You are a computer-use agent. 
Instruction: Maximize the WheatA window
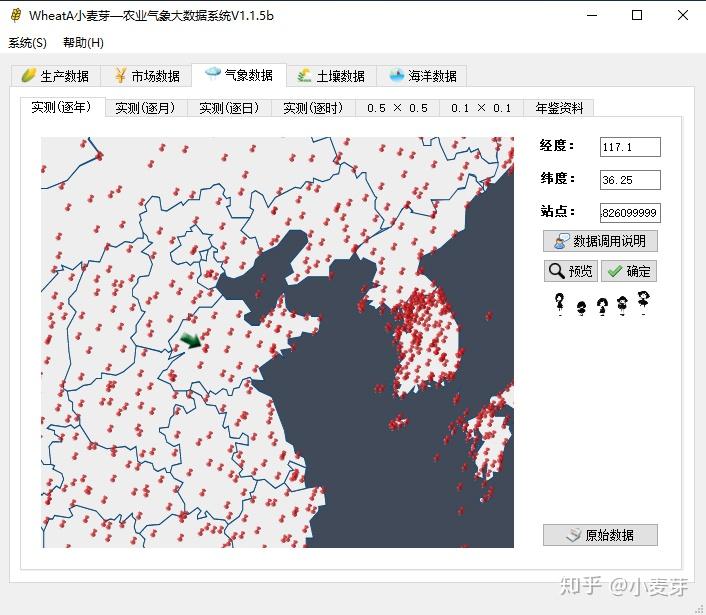coord(637,15)
